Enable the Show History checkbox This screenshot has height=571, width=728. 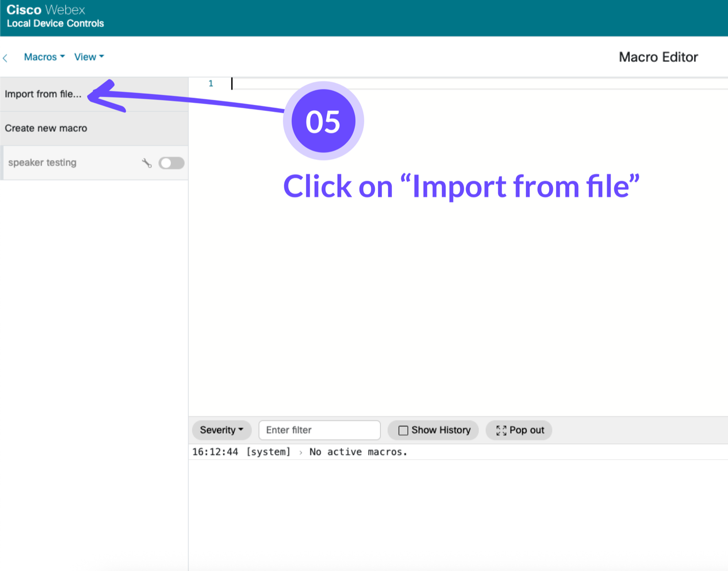pyautogui.click(x=403, y=430)
